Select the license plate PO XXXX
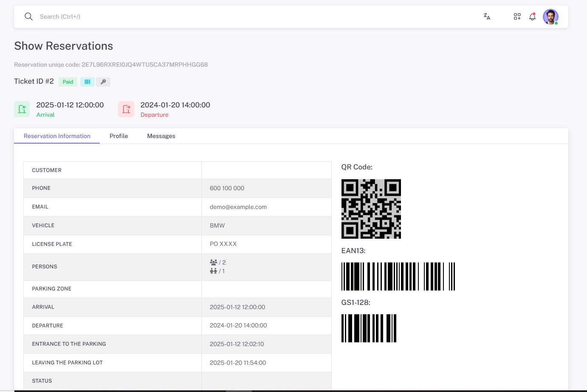Image resolution: width=587 pixels, height=392 pixels. tap(223, 244)
